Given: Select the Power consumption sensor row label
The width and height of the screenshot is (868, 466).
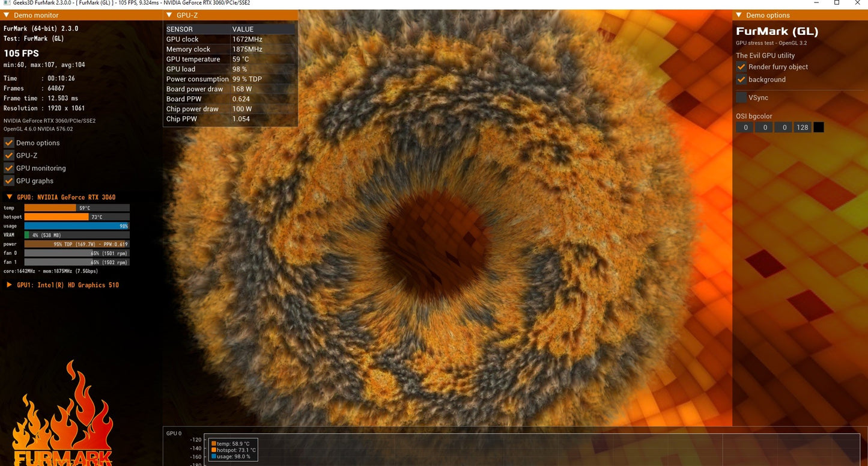Looking at the screenshot, I should coord(198,79).
